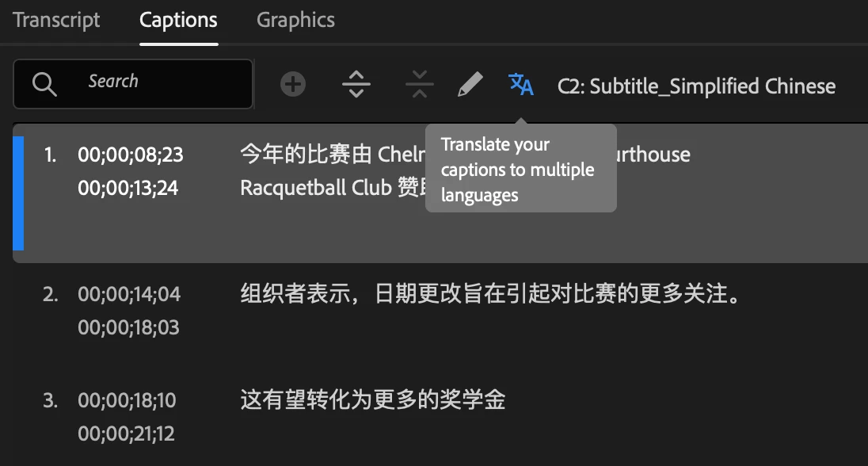Select caption segment number 3
This screenshot has height=466, width=868.
pyautogui.click(x=440, y=417)
